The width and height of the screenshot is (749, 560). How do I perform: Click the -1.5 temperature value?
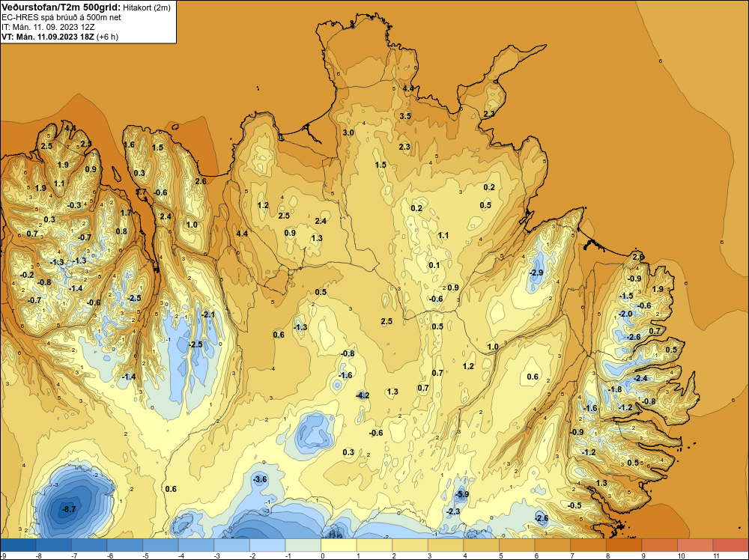point(625,296)
